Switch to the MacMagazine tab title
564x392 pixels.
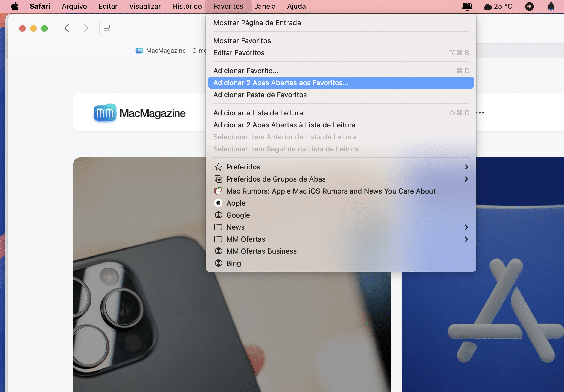coord(176,51)
